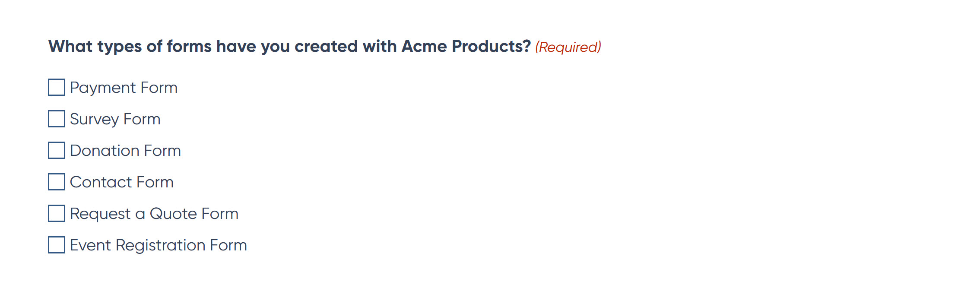The width and height of the screenshot is (980, 288).
Task: Tick the Event Registration Form checkbox
Action: (57, 245)
